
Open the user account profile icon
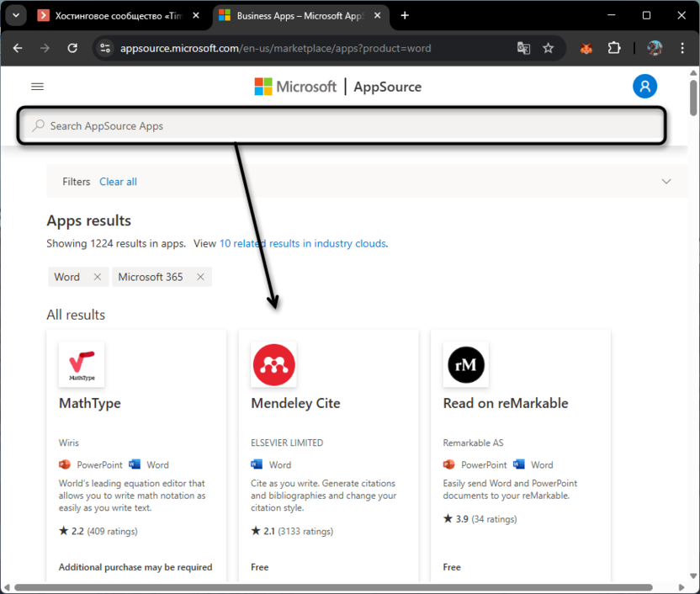[x=644, y=86]
